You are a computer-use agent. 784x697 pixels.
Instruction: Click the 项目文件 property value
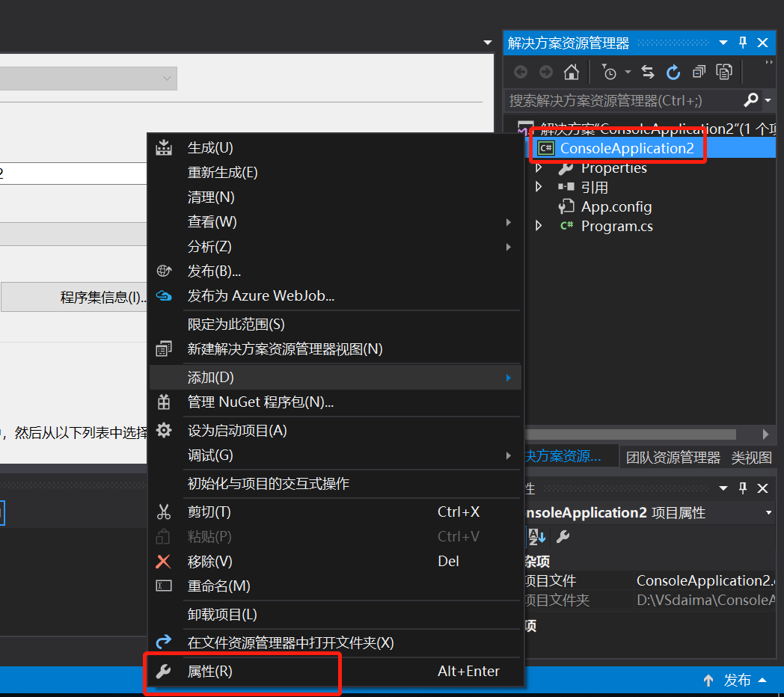[x=705, y=580]
